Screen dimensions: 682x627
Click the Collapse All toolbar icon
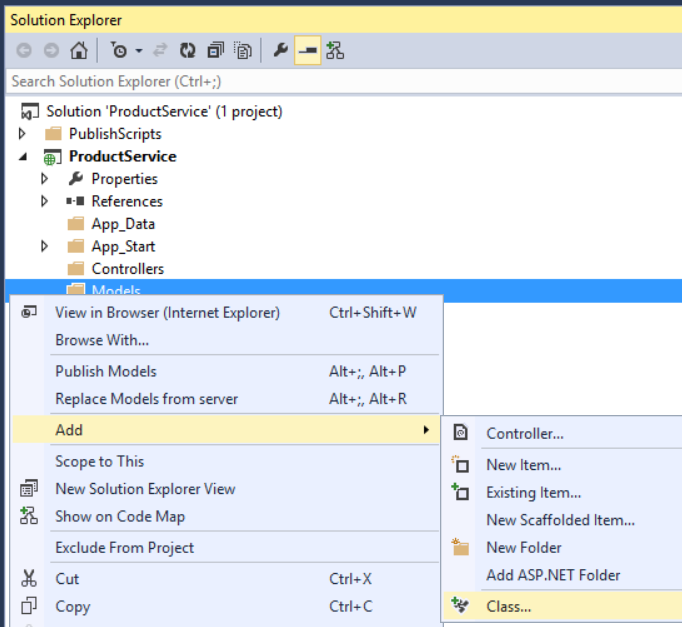(x=215, y=51)
